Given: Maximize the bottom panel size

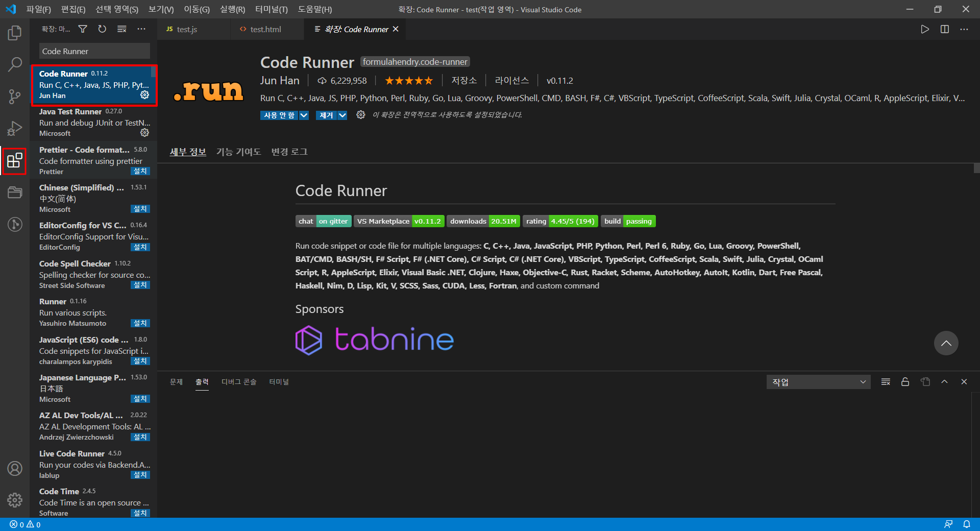Looking at the screenshot, I should tap(945, 382).
